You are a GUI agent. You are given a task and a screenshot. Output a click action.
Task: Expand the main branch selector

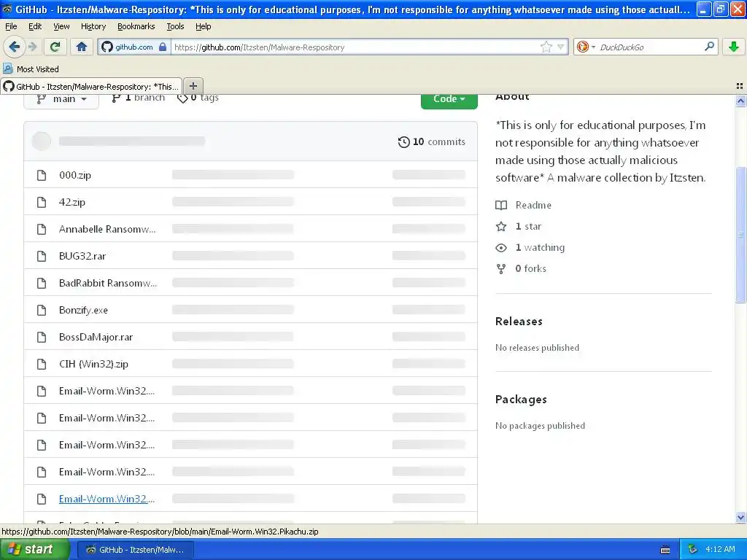[x=61, y=99]
